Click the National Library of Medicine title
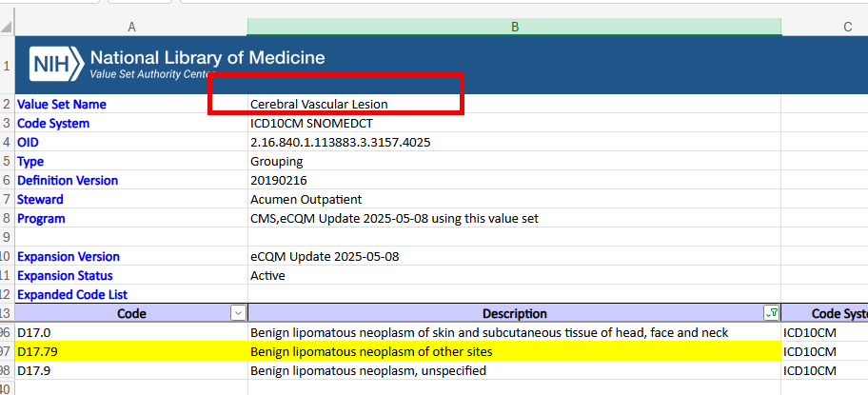Screen dimensions: 868x395 (207, 57)
